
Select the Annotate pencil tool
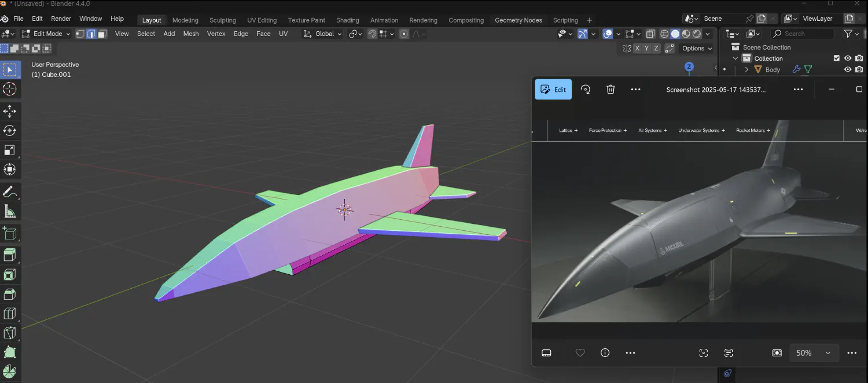point(10,191)
